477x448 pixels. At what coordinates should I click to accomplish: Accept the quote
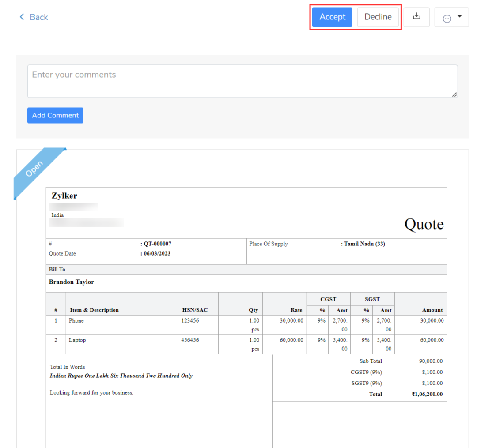click(332, 17)
